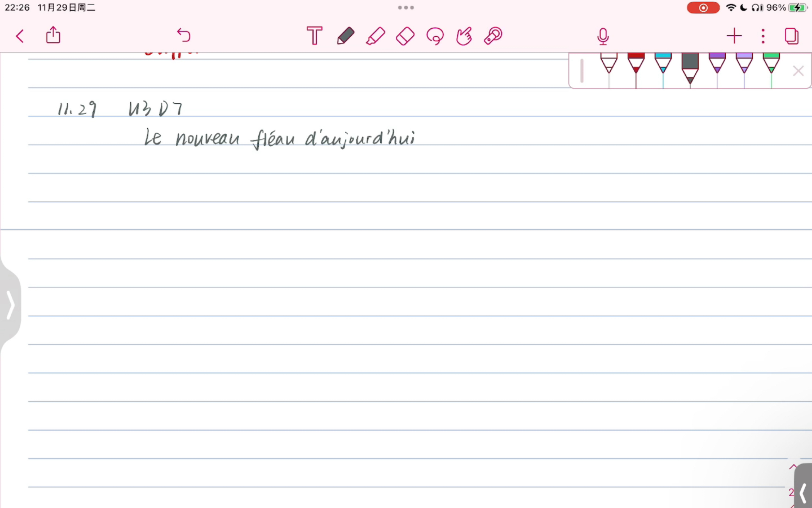Tap the handwritten "11.29" date note

tap(77, 109)
